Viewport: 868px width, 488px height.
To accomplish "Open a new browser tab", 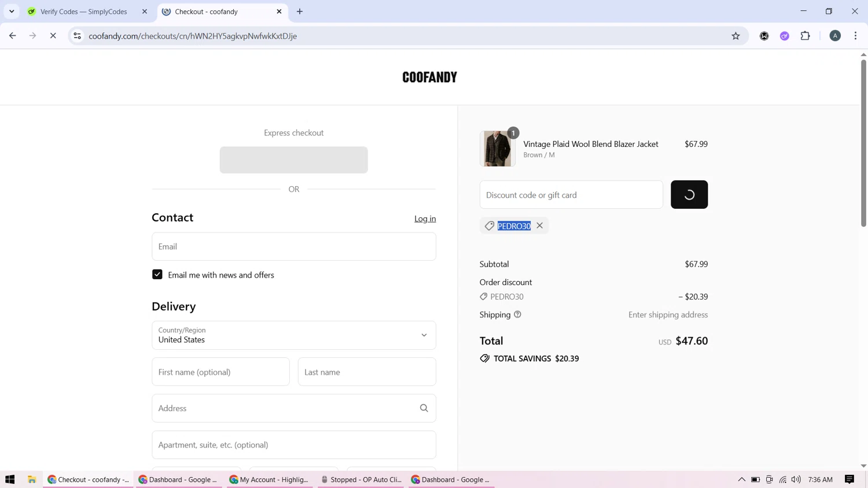I will [x=300, y=12].
